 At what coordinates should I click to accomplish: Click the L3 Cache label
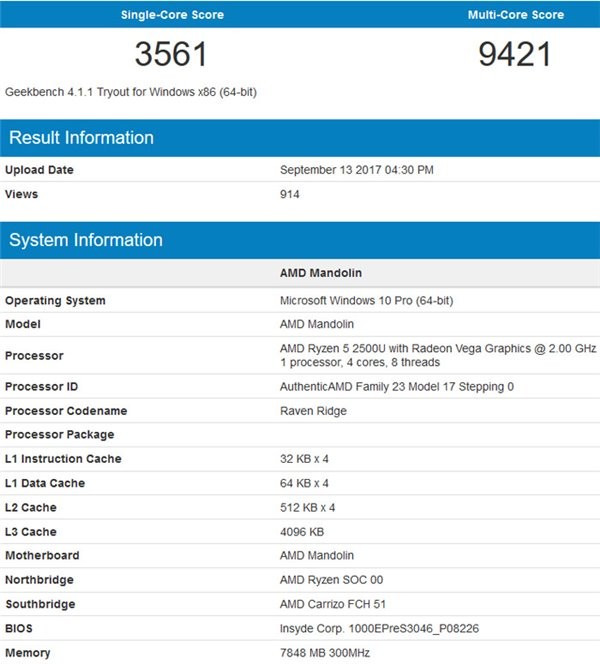pyautogui.click(x=30, y=532)
